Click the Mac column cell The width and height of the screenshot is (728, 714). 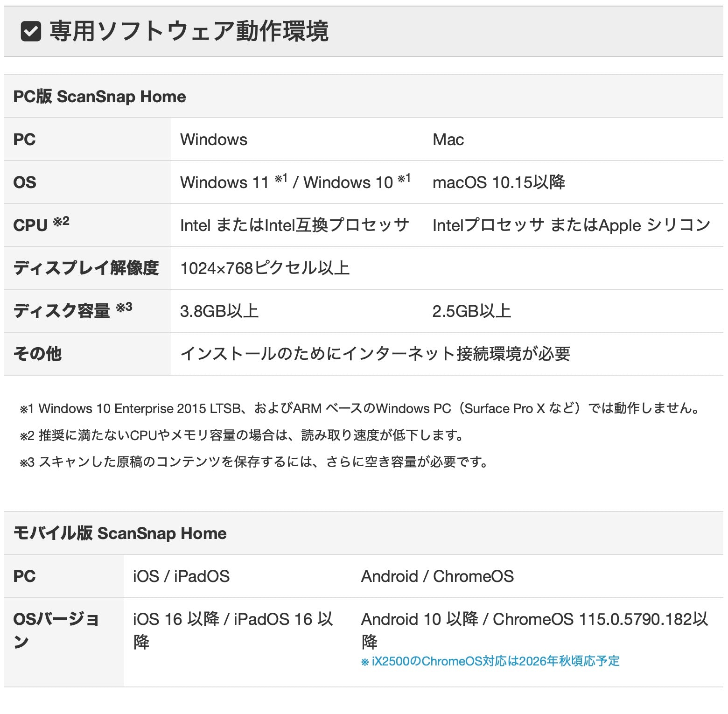(573, 139)
